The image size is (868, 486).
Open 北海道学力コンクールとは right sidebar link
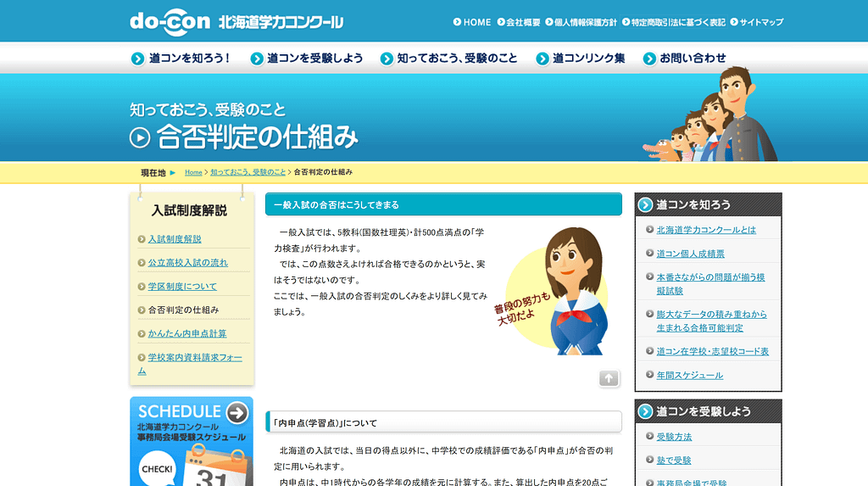(x=706, y=230)
